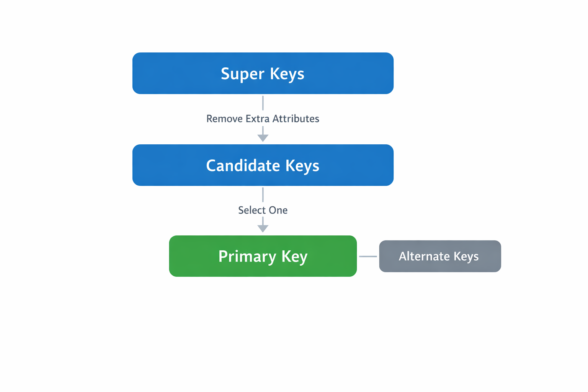Click the word "Super" in top box
Image resolution: width=588 pixels, height=392 pixels.
tap(243, 73)
